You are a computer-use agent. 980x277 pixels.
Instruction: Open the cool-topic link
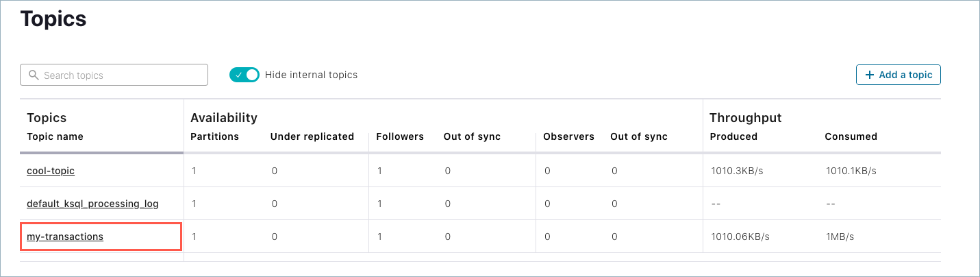tap(51, 171)
